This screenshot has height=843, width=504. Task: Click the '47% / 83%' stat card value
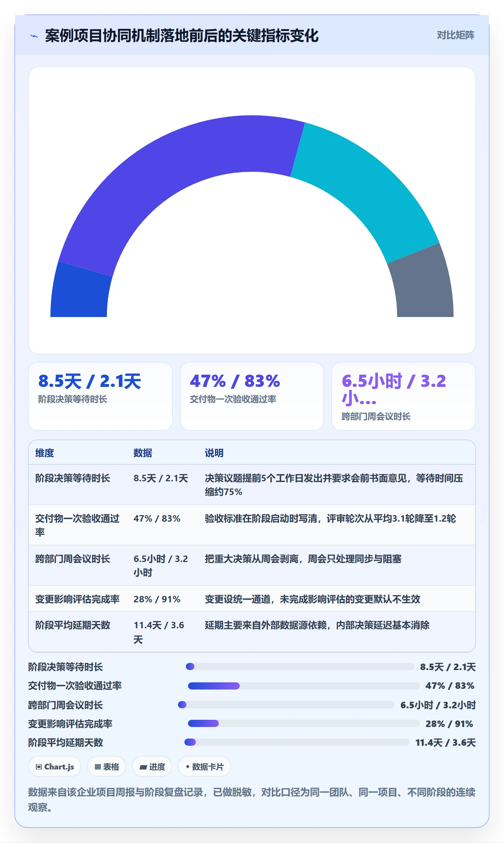[x=235, y=381]
